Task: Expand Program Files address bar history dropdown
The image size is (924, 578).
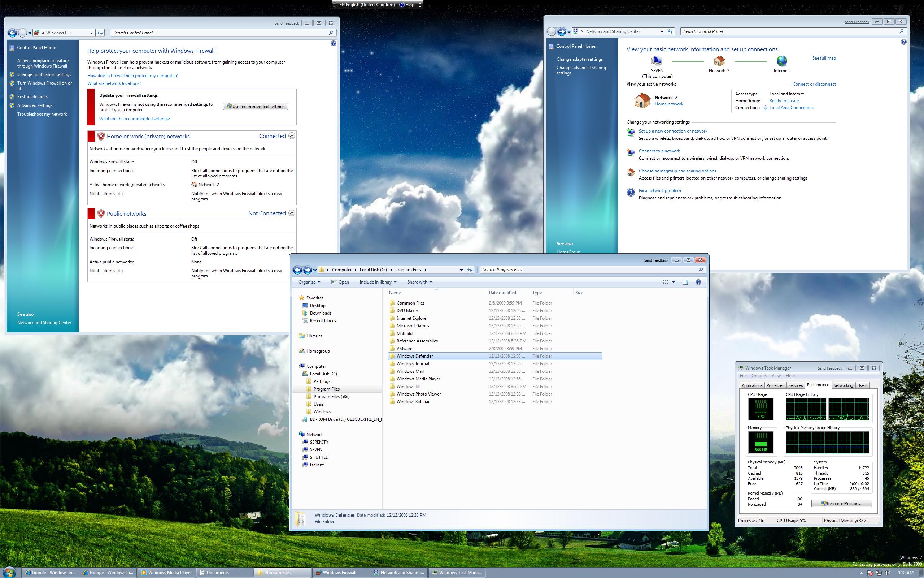Action: [x=461, y=270]
